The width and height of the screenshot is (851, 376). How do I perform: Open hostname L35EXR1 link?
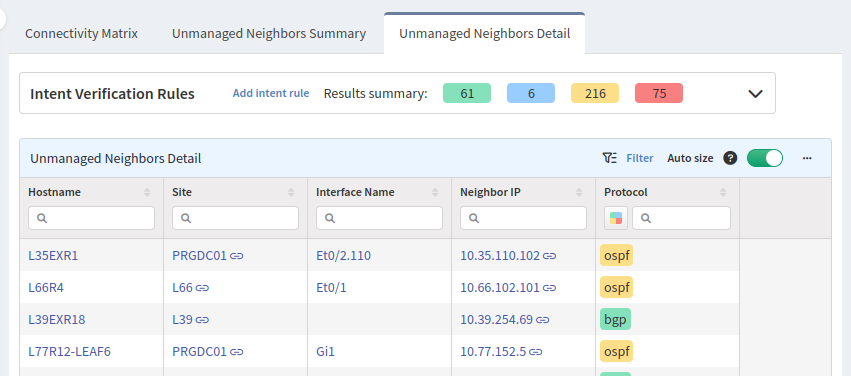pos(53,255)
